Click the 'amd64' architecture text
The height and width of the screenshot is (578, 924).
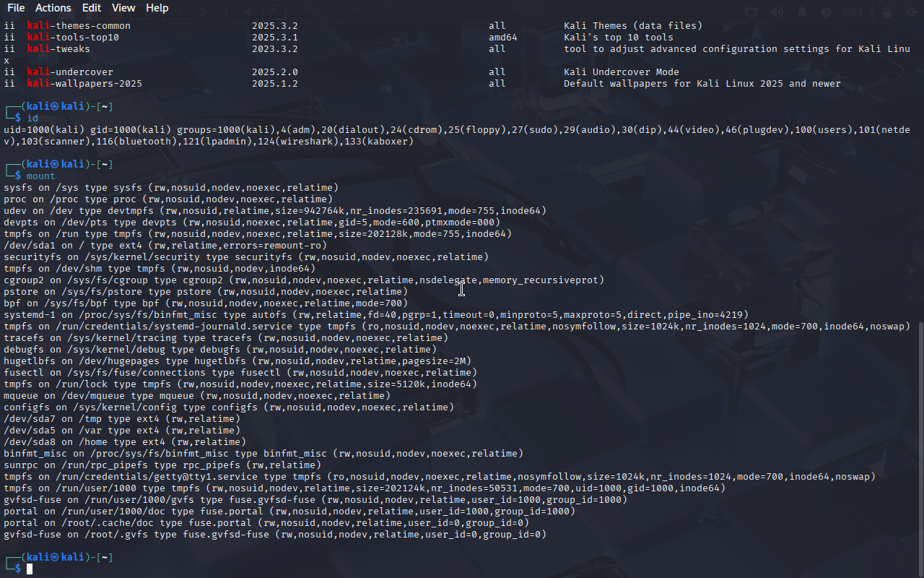click(x=503, y=38)
